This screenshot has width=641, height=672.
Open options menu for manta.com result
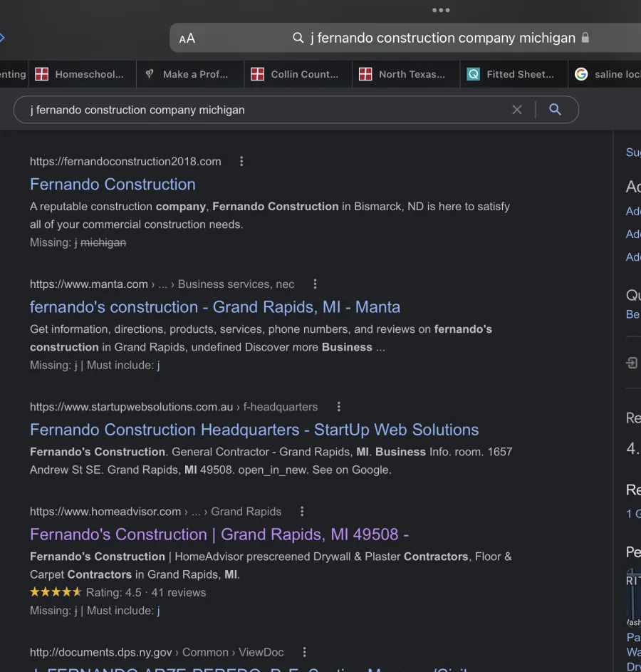pyautogui.click(x=315, y=284)
